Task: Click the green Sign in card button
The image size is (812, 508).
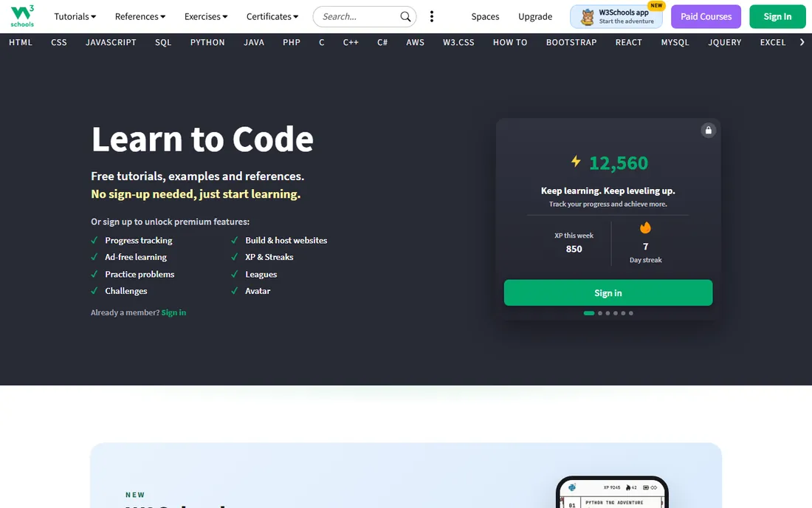Action: 608,292
